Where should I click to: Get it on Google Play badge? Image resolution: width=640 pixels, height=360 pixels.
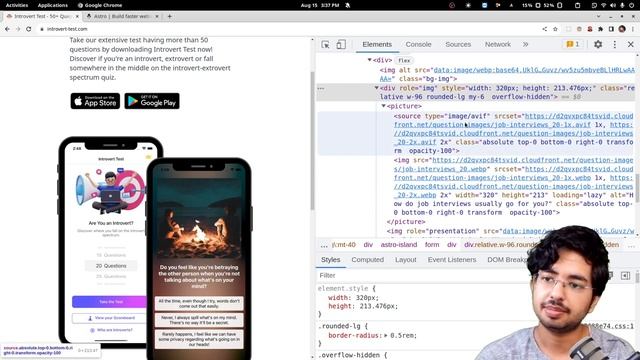coord(152,101)
